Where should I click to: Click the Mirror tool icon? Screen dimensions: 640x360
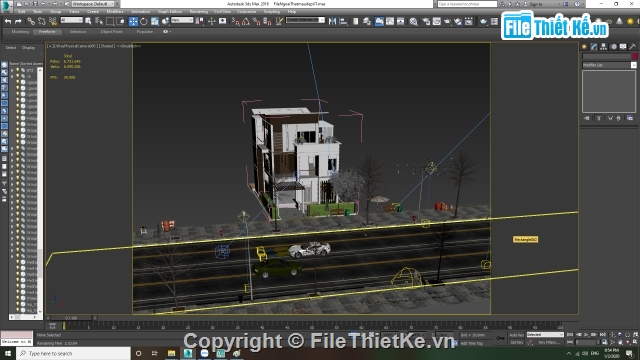[x=333, y=21]
